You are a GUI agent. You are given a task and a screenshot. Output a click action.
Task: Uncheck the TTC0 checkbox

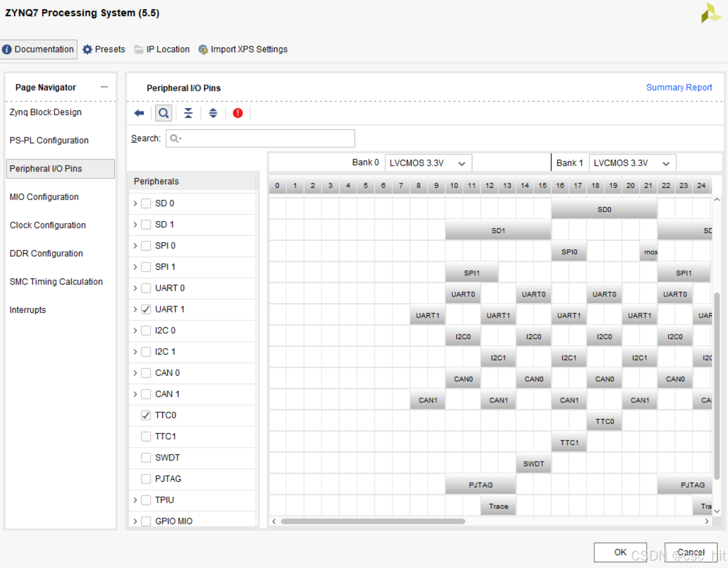coord(146,415)
